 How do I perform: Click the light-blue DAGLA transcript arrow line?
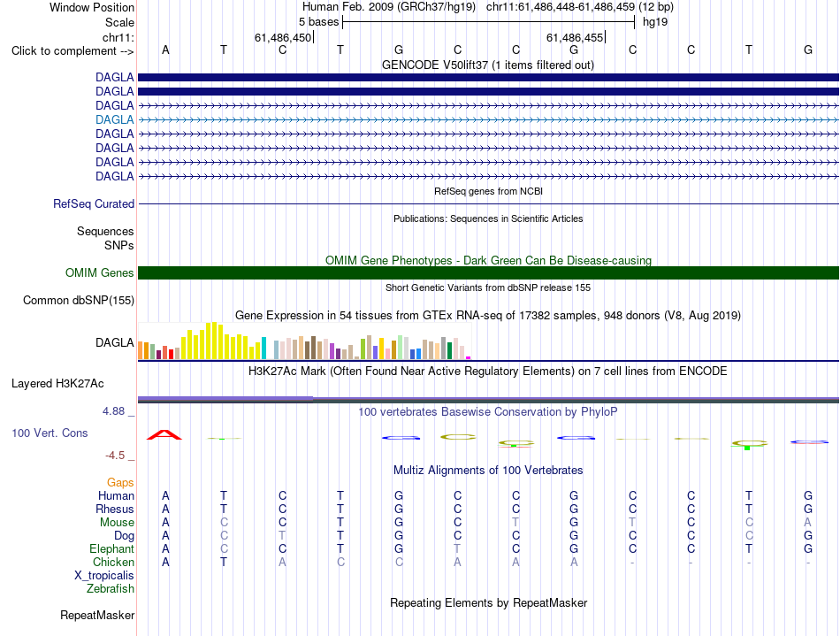click(x=488, y=120)
